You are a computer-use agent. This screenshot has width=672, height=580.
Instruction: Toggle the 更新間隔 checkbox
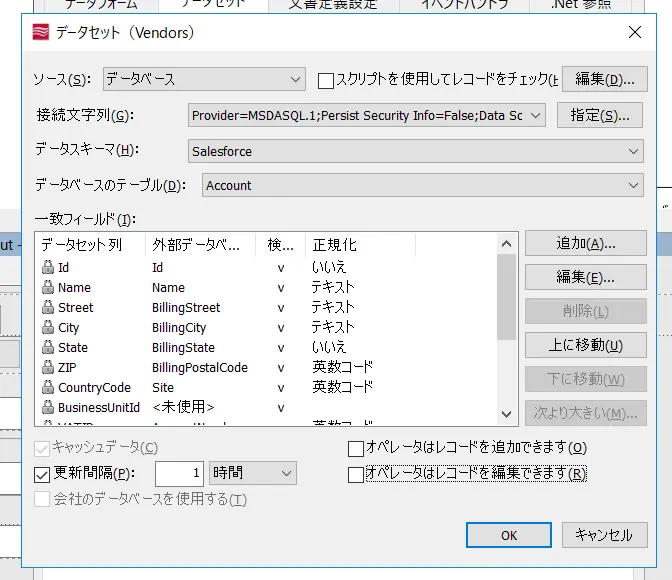pyautogui.click(x=42, y=475)
